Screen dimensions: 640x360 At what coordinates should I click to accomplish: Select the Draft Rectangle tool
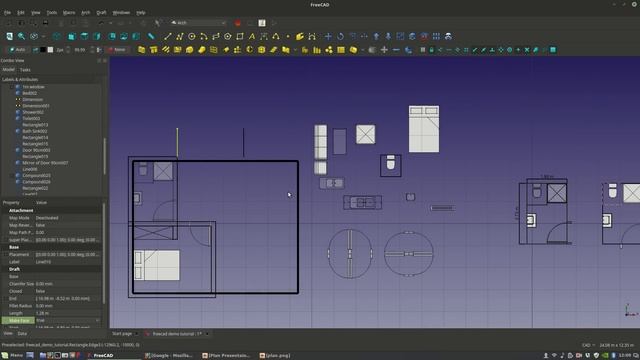click(x=240, y=36)
